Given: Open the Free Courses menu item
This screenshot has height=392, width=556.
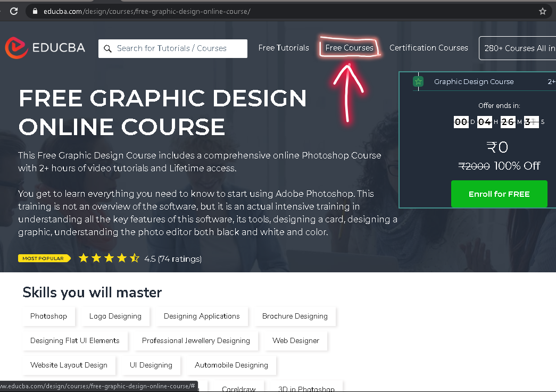Looking at the screenshot, I should 350,47.
